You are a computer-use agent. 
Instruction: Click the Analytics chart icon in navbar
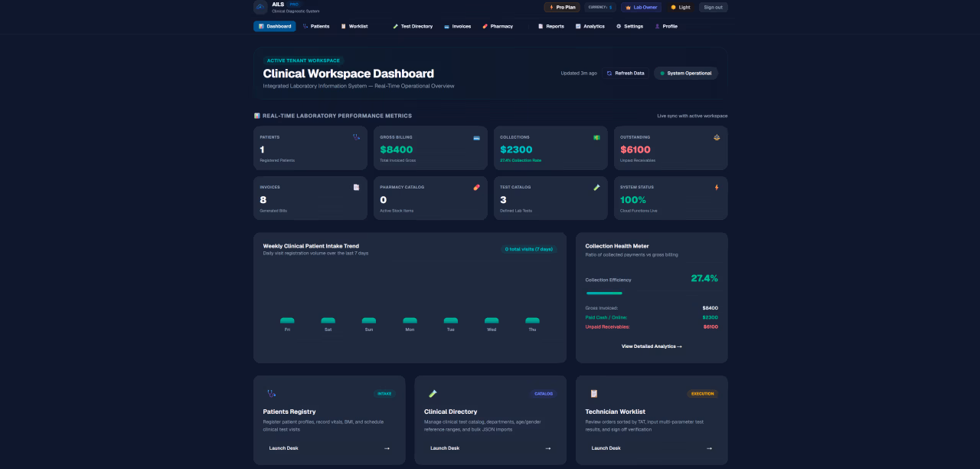point(578,26)
